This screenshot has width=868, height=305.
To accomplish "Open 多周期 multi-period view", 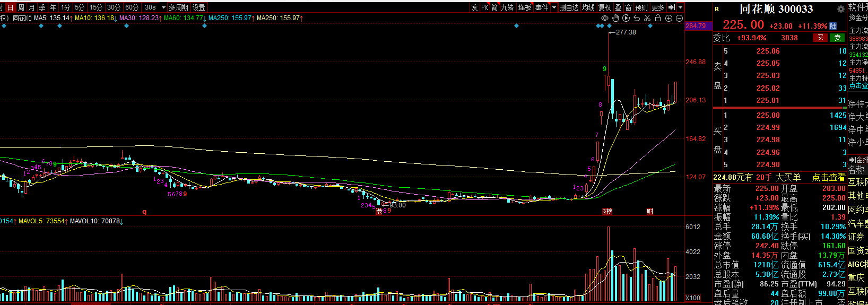I will click(179, 7).
